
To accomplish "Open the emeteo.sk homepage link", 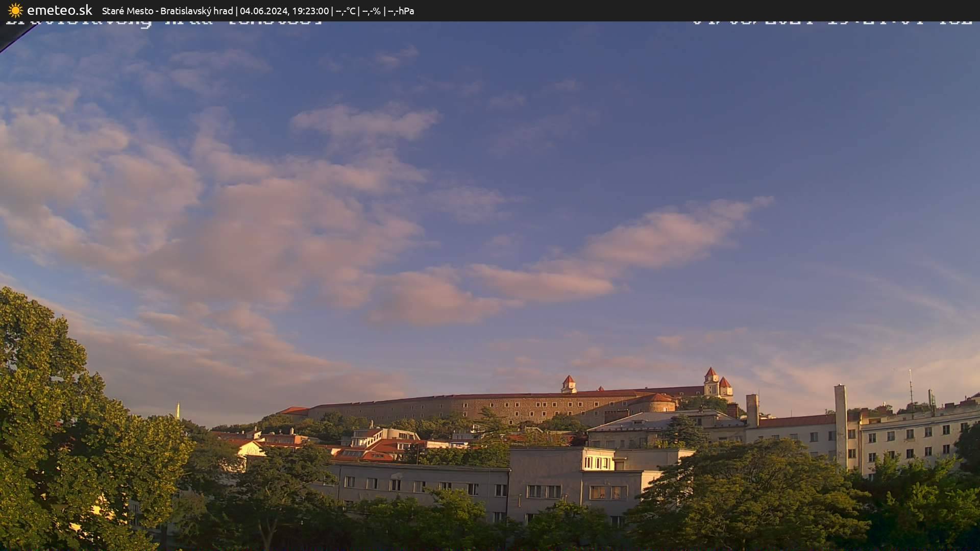I will [60, 10].
